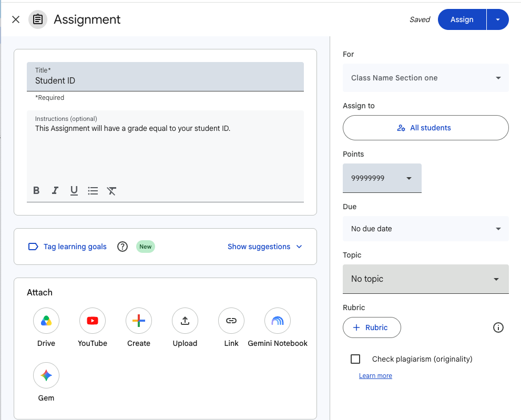Clear formatting in the instructions box

111,190
